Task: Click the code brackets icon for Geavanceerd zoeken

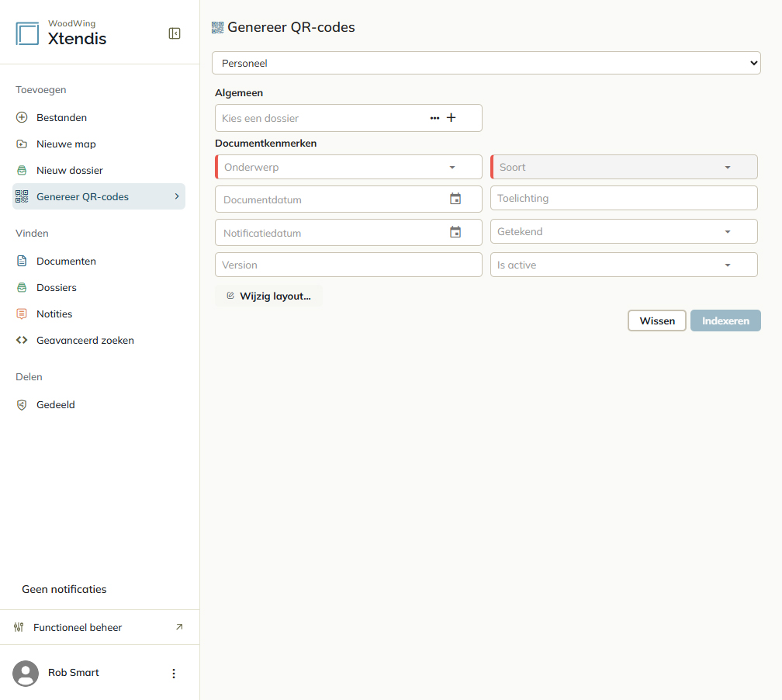Action: (x=22, y=340)
